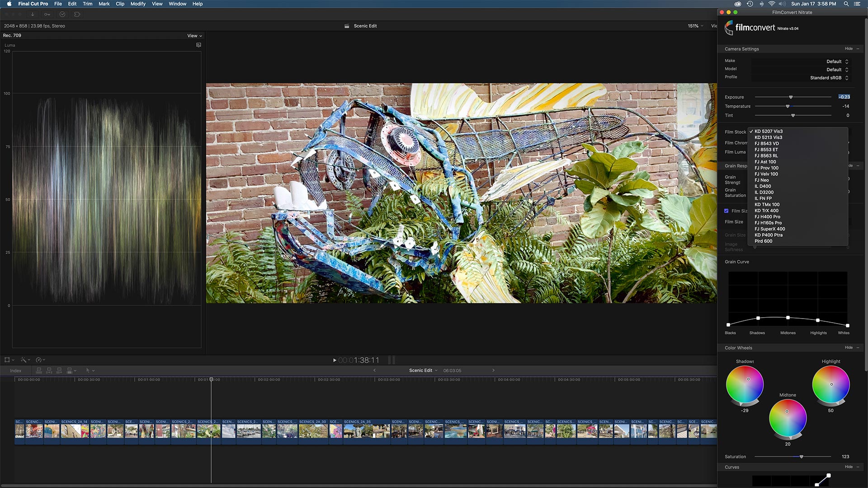This screenshot has height=488, width=868.
Task: Open the scope settings icon beside Luma
Action: tap(198, 45)
